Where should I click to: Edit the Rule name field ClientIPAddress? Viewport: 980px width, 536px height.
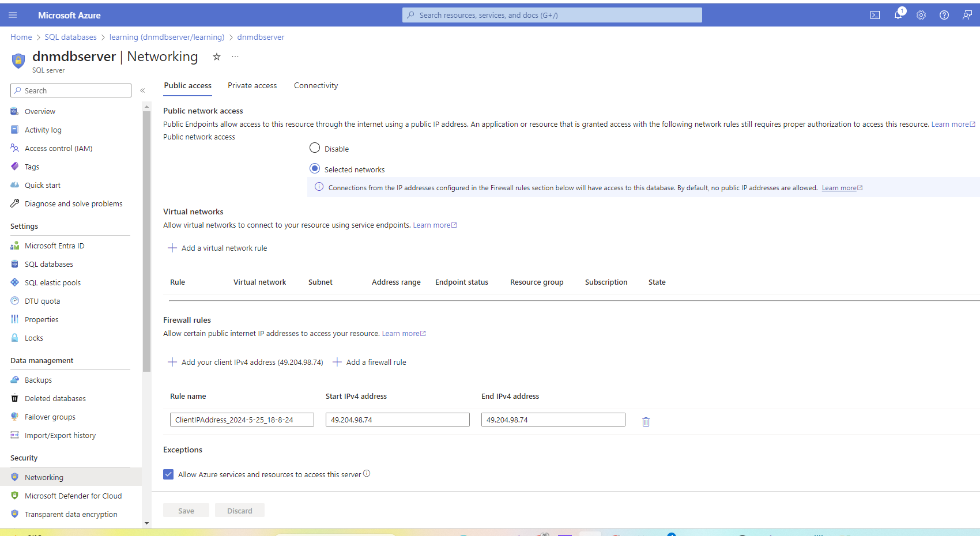point(242,420)
